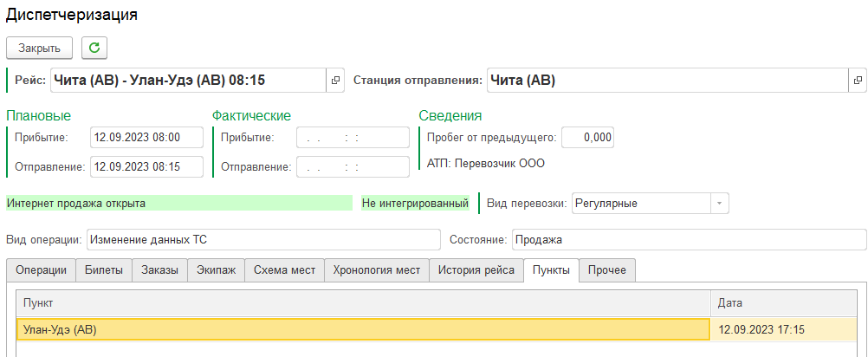Open the История рейса tab
The image size is (868, 357).
click(x=476, y=270)
